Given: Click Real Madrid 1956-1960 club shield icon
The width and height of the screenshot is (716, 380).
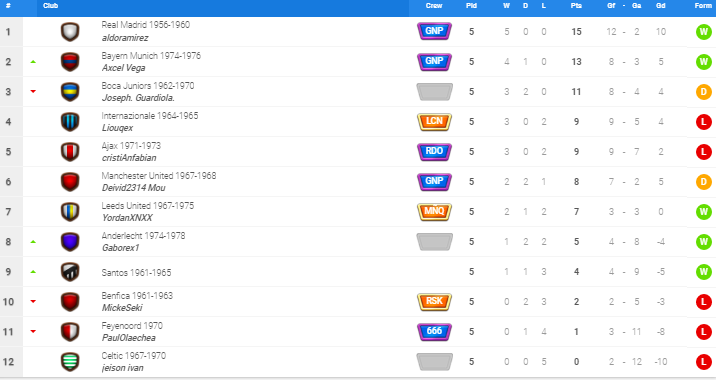Looking at the screenshot, I should coord(70,32).
